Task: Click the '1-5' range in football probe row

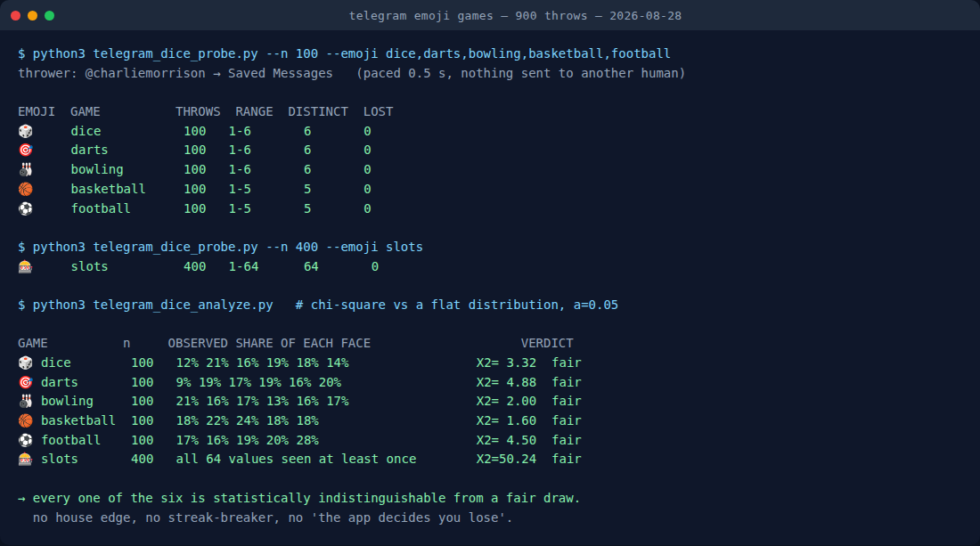Action: pyautogui.click(x=240, y=208)
